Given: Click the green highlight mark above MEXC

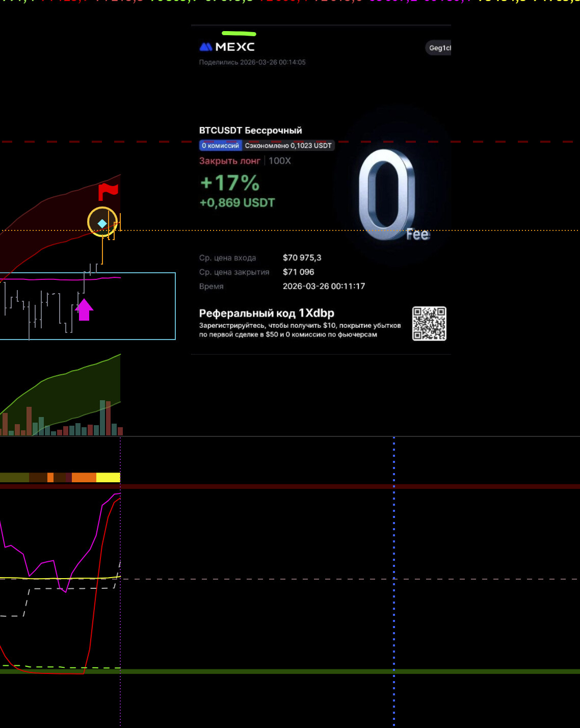Looking at the screenshot, I should click(x=239, y=34).
